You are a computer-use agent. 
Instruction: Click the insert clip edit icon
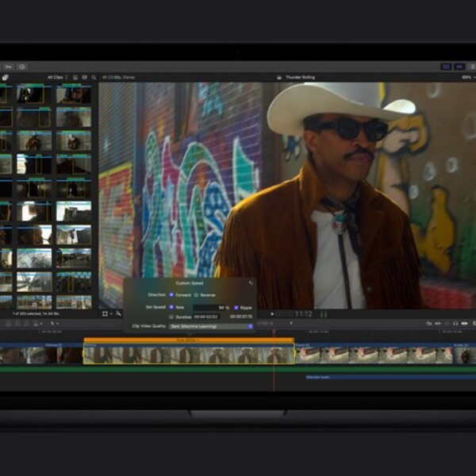[x=17, y=324]
